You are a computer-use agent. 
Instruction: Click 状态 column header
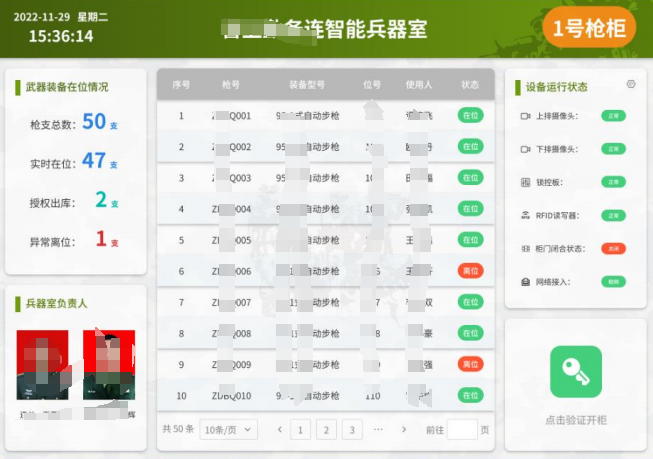[x=470, y=85]
